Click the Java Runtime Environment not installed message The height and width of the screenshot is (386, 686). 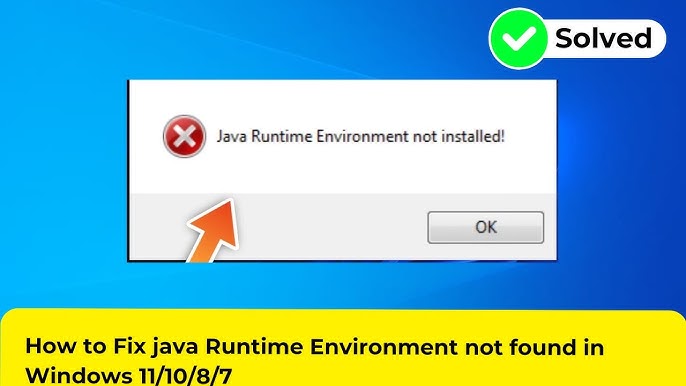pyautogui.click(x=360, y=137)
